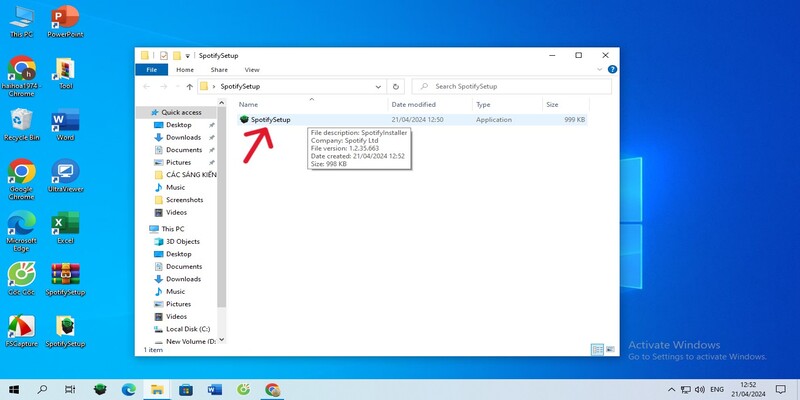Open Explorer help question mark

[x=612, y=69]
